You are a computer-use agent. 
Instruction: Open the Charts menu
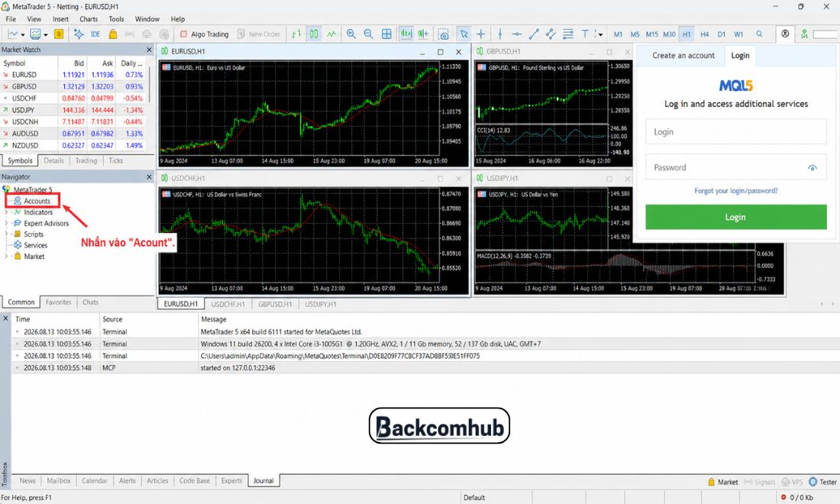click(x=89, y=19)
